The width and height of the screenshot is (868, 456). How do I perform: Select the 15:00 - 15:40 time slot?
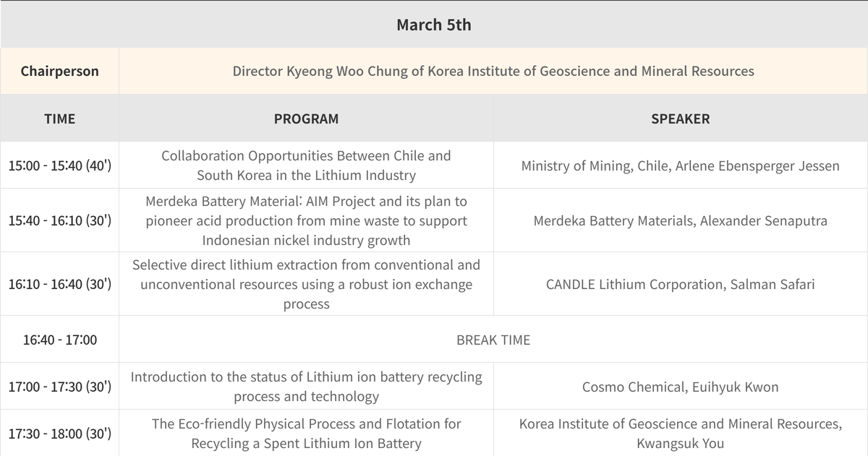[59, 165]
